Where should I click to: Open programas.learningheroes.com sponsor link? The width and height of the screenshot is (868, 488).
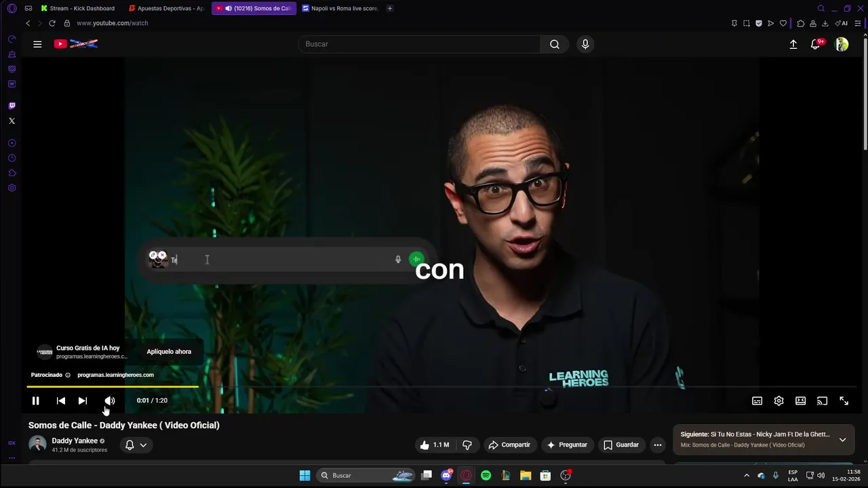(x=115, y=375)
